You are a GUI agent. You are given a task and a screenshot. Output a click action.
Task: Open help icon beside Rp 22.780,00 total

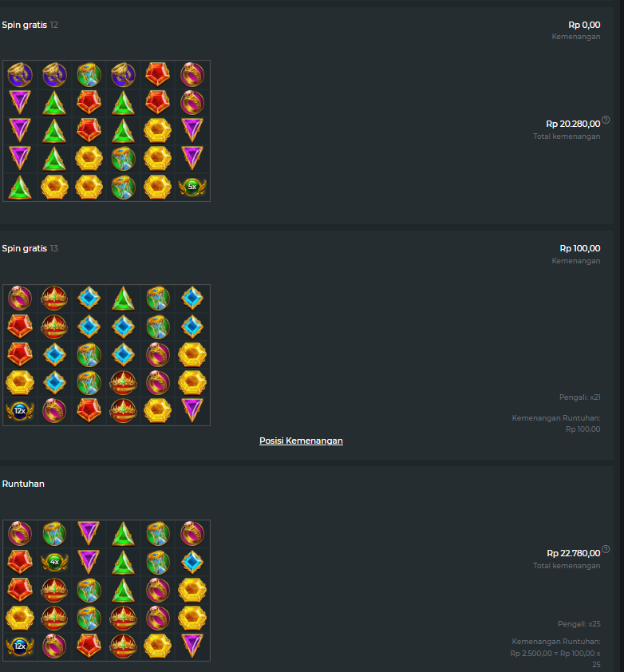606,549
